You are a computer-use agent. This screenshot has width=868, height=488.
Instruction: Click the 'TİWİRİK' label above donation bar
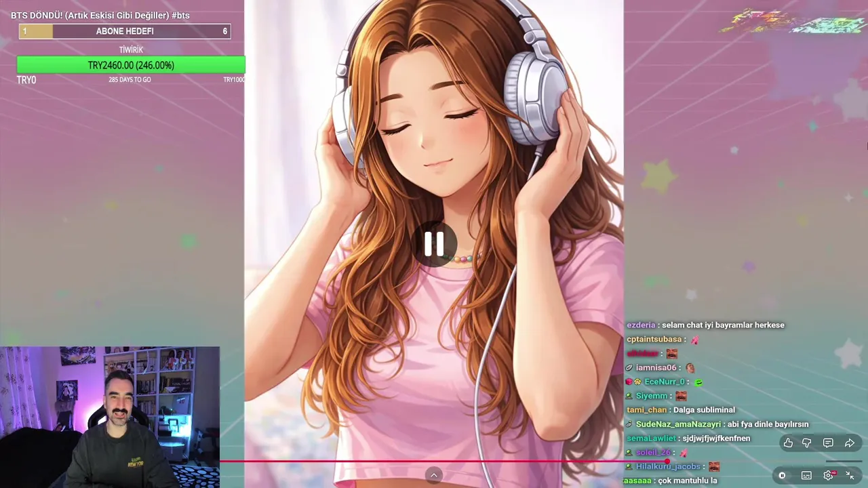tap(131, 50)
